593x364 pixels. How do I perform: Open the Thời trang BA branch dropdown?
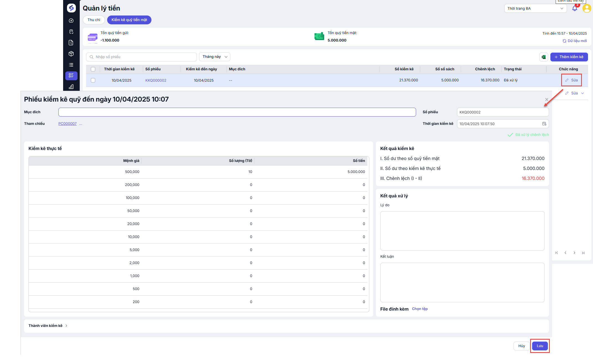535,9
